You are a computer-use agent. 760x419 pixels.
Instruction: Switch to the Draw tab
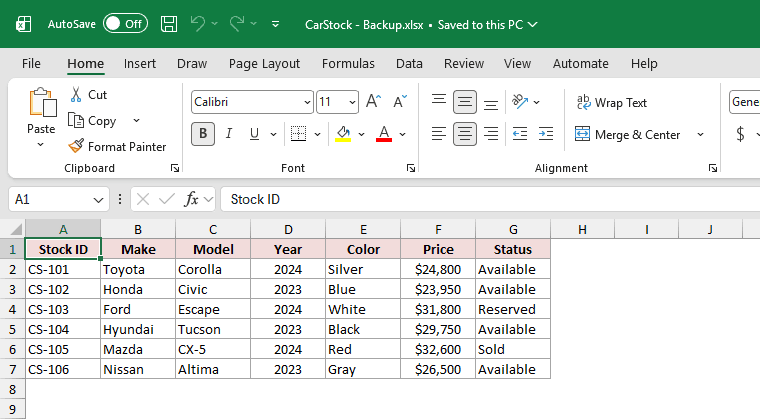tap(192, 64)
